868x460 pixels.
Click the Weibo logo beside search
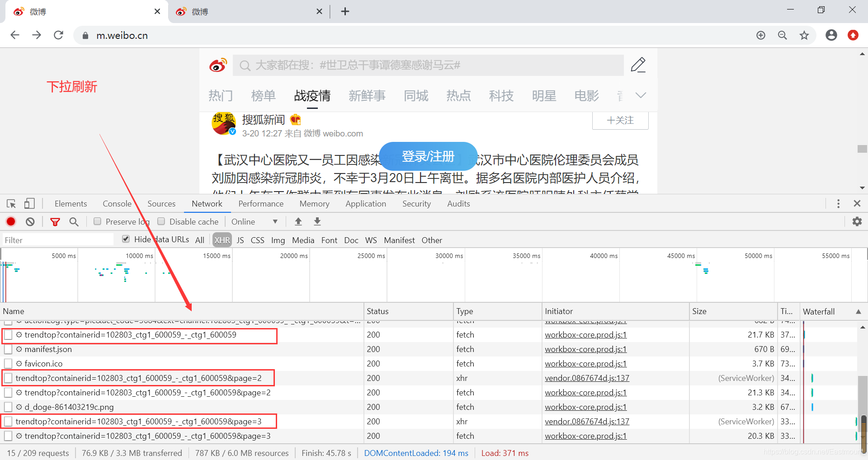pos(218,66)
